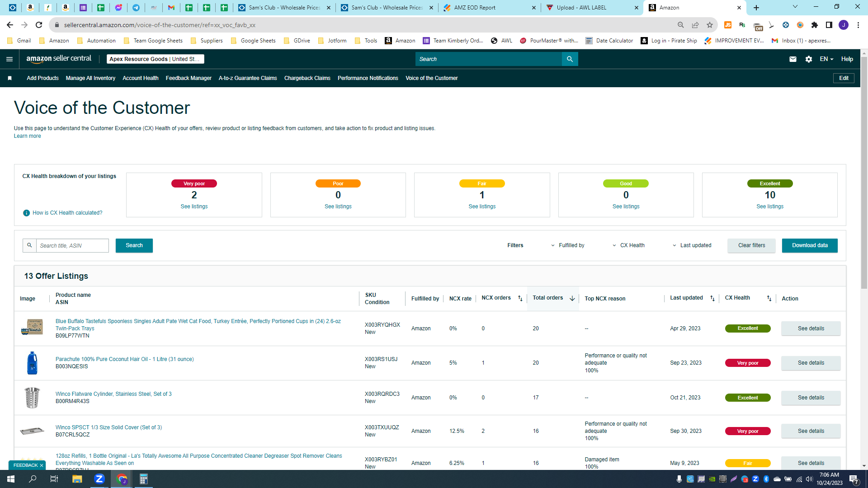Click the Parachute coconut oil thumbnail
The height and width of the screenshot is (488, 868).
(32, 363)
